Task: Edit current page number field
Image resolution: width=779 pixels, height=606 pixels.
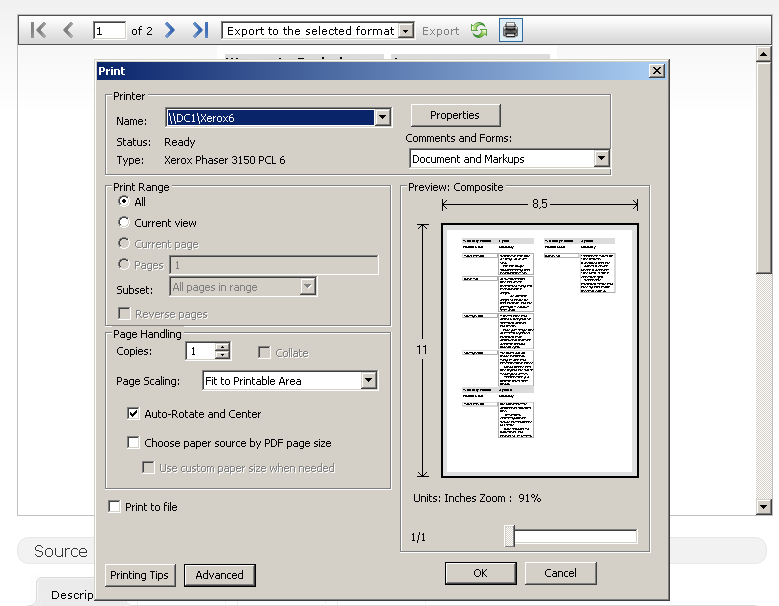Action: pyautogui.click(x=109, y=31)
